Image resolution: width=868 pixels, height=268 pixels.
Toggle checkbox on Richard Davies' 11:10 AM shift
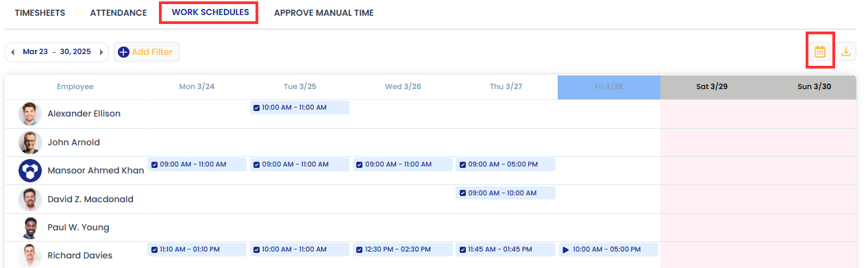coord(154,249)
